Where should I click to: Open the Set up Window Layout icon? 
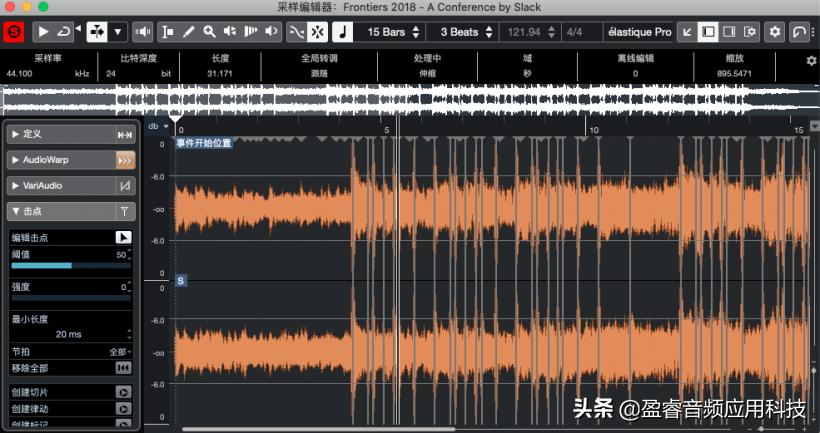tap(750, 32)
